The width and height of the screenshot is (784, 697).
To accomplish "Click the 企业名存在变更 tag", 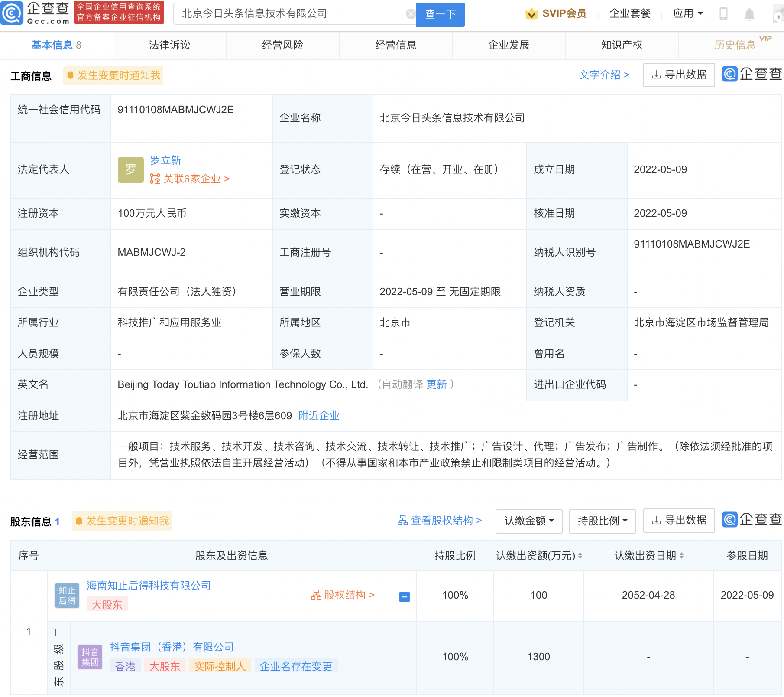I will click(x=296, y=666).
